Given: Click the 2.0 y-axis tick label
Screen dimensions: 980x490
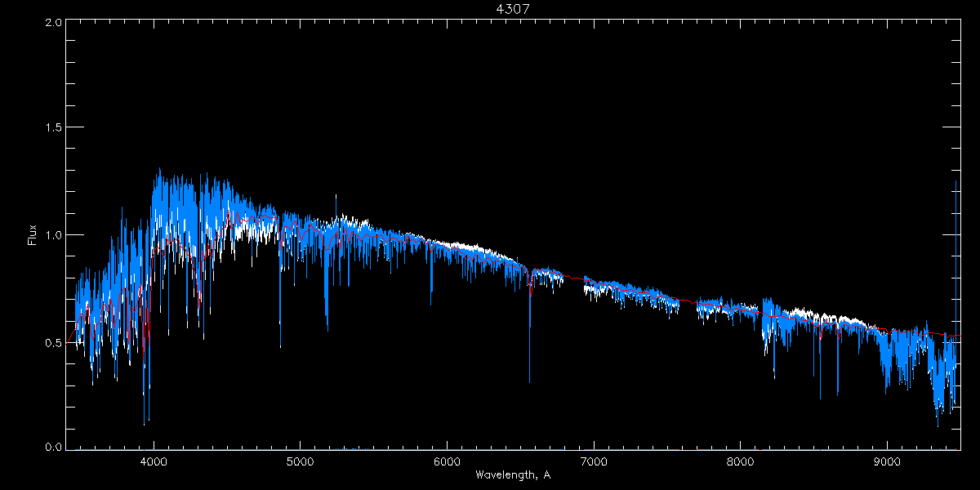Looking at the screenshot, I should [54, 22].
